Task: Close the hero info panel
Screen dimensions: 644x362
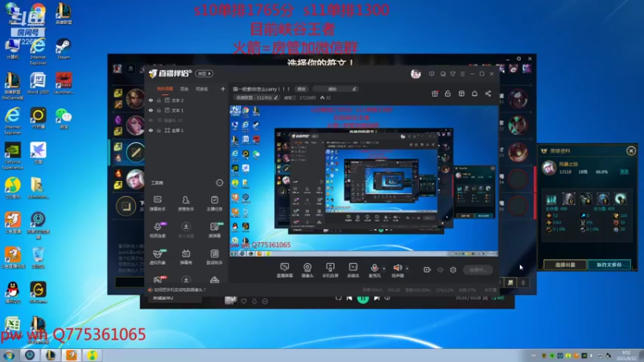Action: 631,151
